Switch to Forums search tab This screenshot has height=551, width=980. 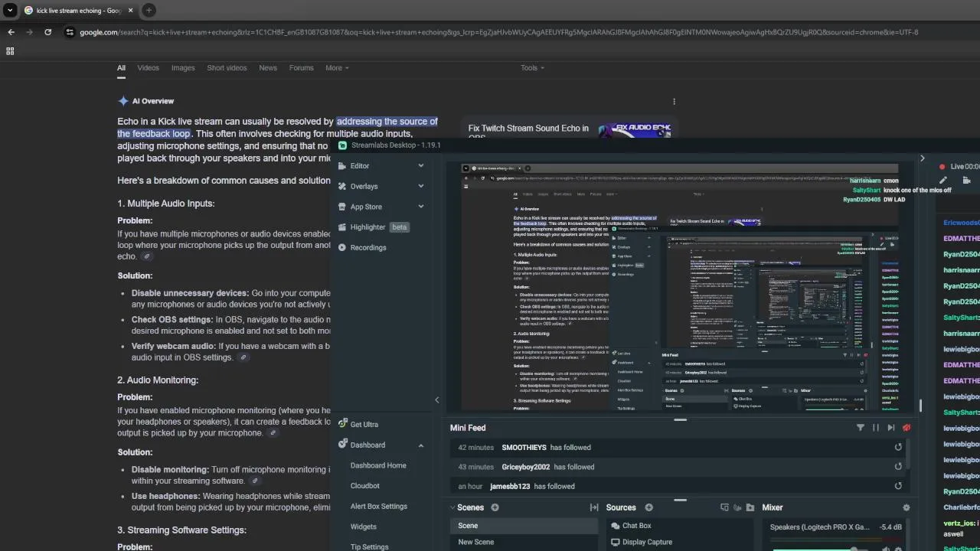(302, 68)
